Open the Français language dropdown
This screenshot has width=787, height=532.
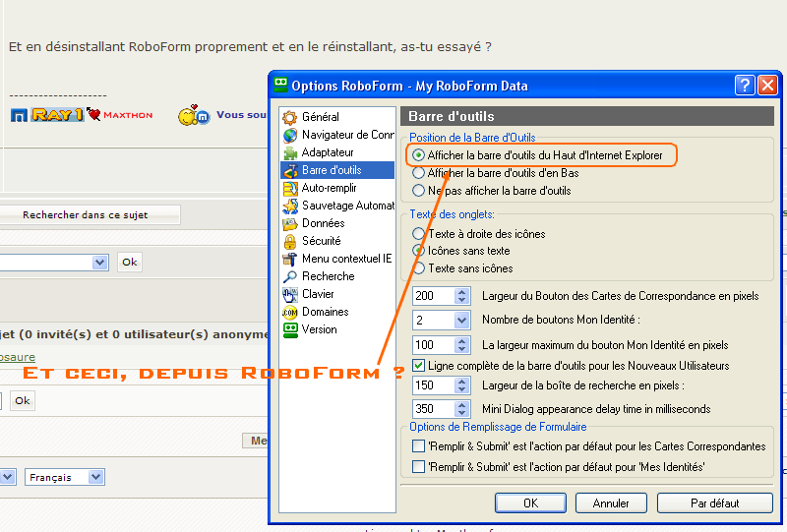click(x=95, y=477)
